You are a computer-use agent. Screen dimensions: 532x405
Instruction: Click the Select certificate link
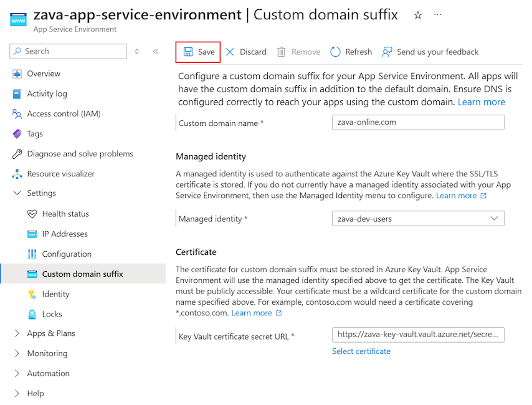click(361, 351)
